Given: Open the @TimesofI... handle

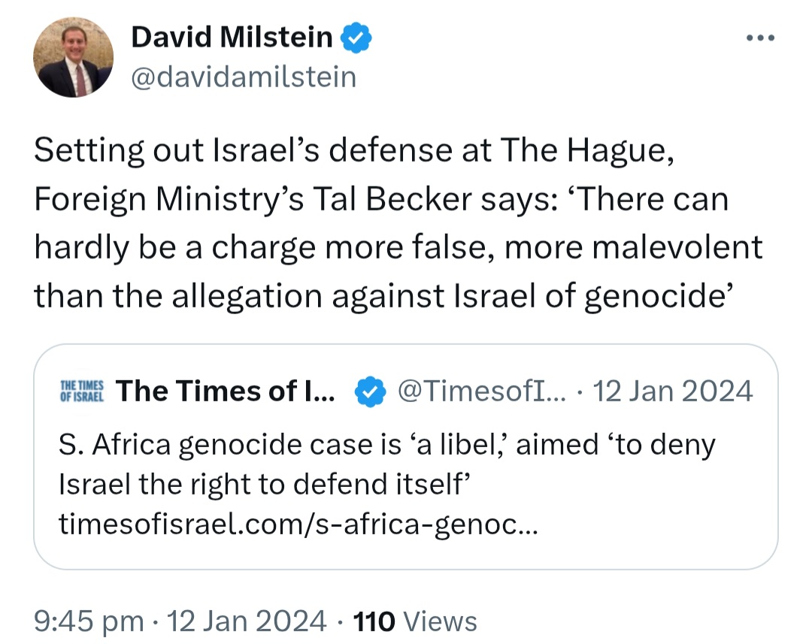Looking at the screenshot, I should pyautogui.click(x=482, y=392).
